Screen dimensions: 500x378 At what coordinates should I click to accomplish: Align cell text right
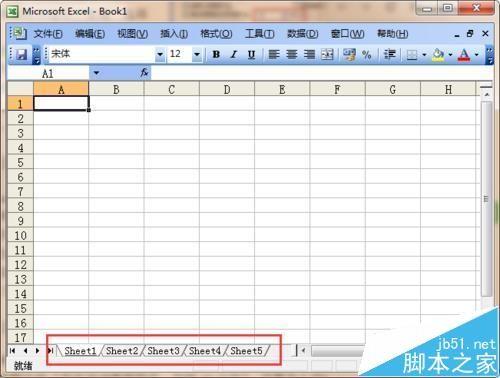(309, 54)
